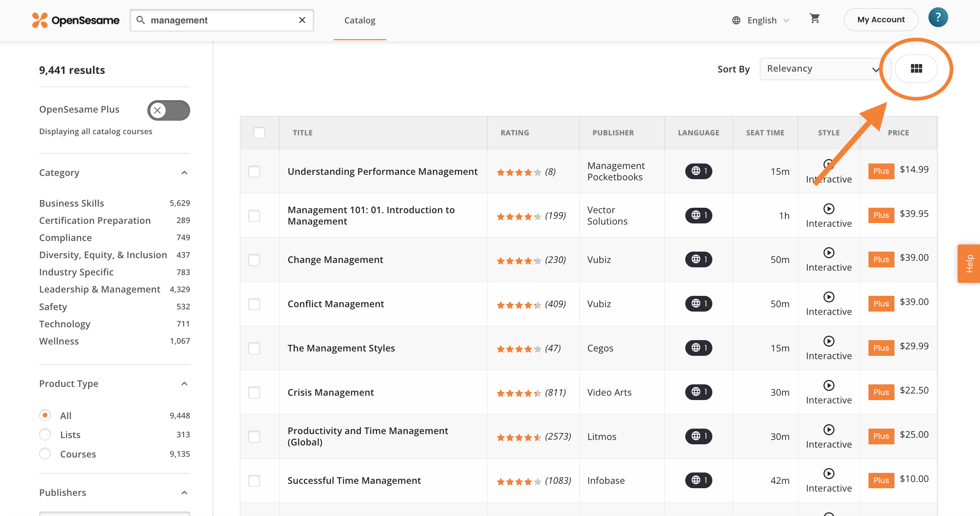980x516 pixels.
Task: Click Plus badge on Crisis Management row
Action: coord(881,392)
